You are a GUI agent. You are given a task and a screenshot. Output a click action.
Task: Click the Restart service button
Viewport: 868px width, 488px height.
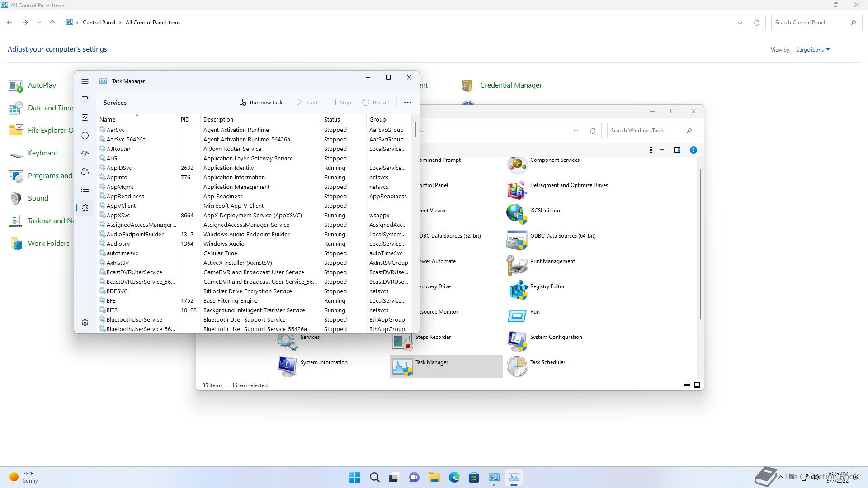[376, 103]
